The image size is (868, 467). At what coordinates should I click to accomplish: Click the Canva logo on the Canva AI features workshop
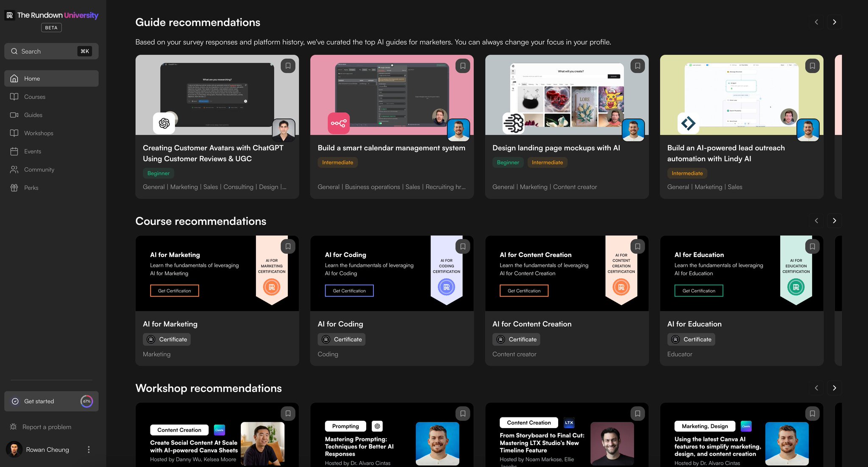[746, 426]
